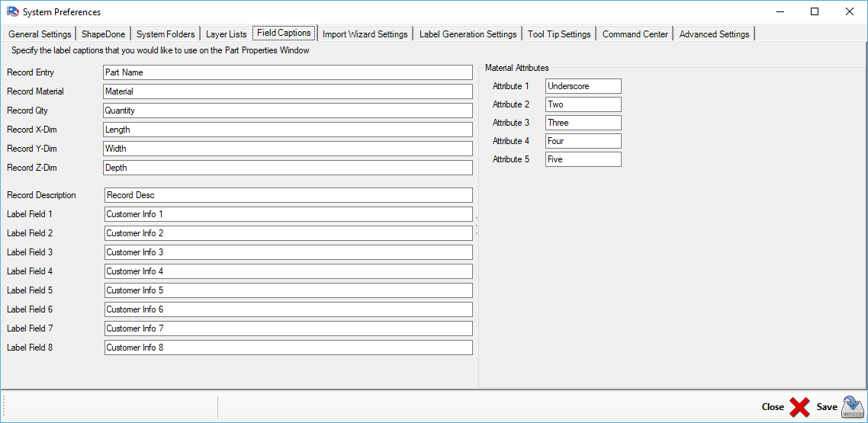Click Label Field 8 input, Customer Info 8
The image size is (868, 423).
pyautogui.click(x=288, y=348)
